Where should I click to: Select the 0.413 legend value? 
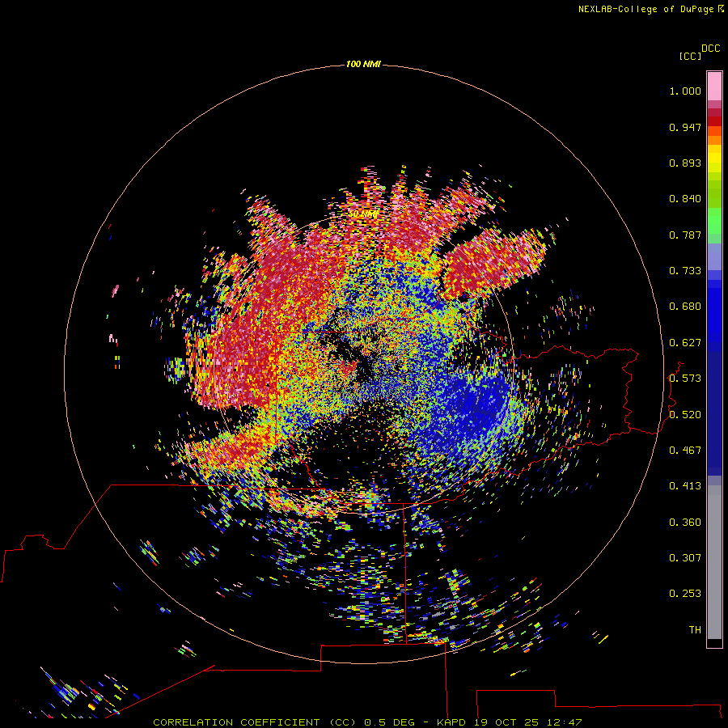685,486
